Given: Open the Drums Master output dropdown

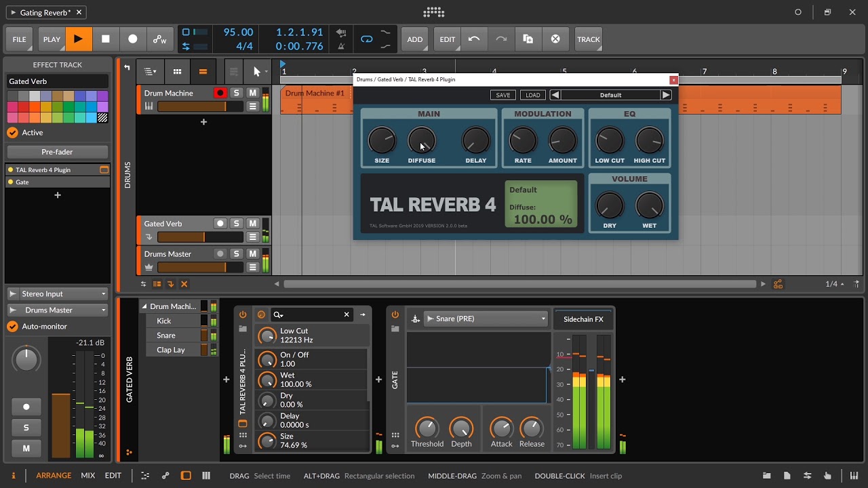Looking at the screenshot, I should click(x=58, y=310).
